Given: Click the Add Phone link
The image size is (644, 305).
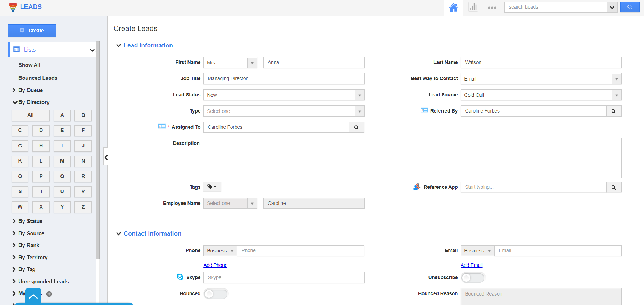Looking at the screenshot, I should click(215, 265).
